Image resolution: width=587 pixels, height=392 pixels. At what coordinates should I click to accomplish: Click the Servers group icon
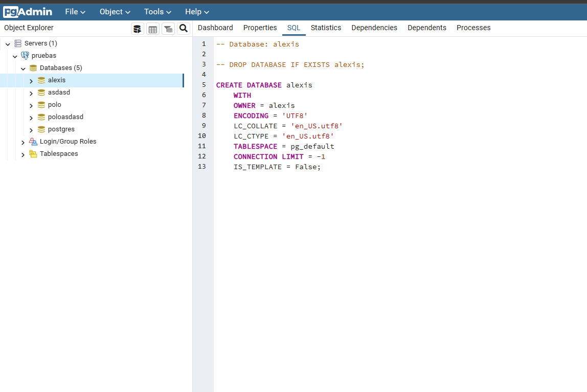click(17, 43)
